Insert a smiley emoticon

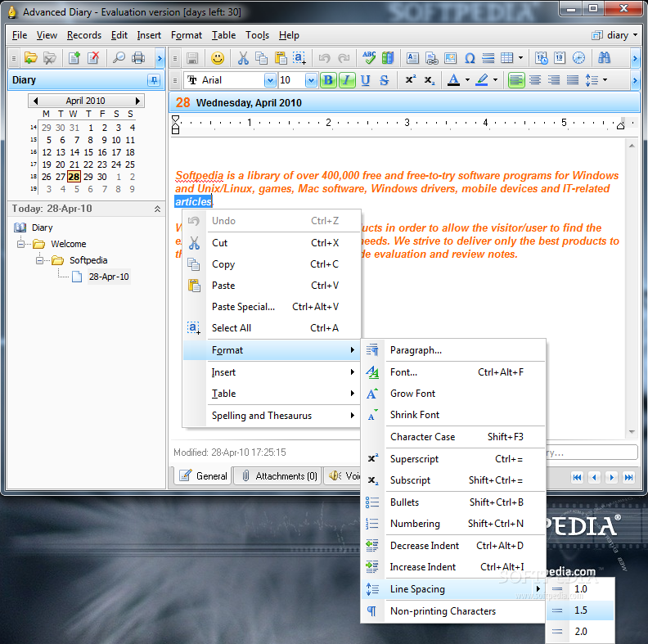pyautogui.click(x=218, y=58)
